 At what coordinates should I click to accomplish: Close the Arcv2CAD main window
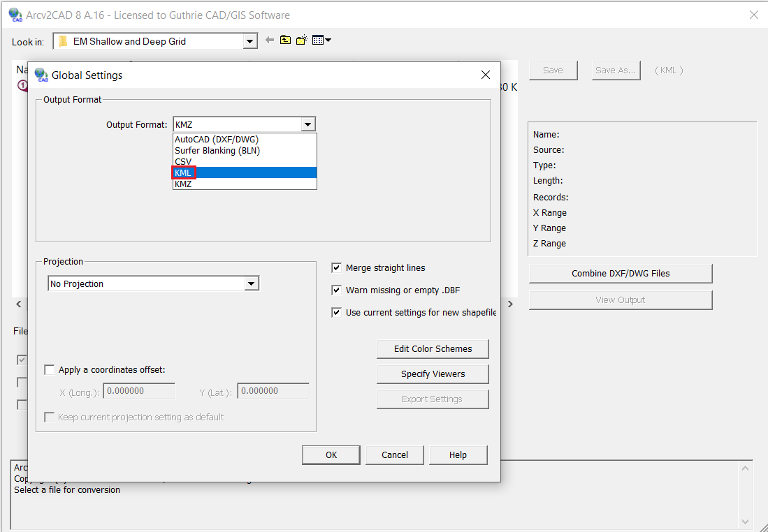pyautogui.click(x=754, y=15)
